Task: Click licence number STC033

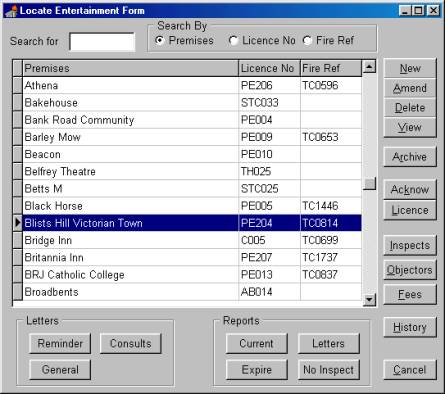Action: point(260,103)
